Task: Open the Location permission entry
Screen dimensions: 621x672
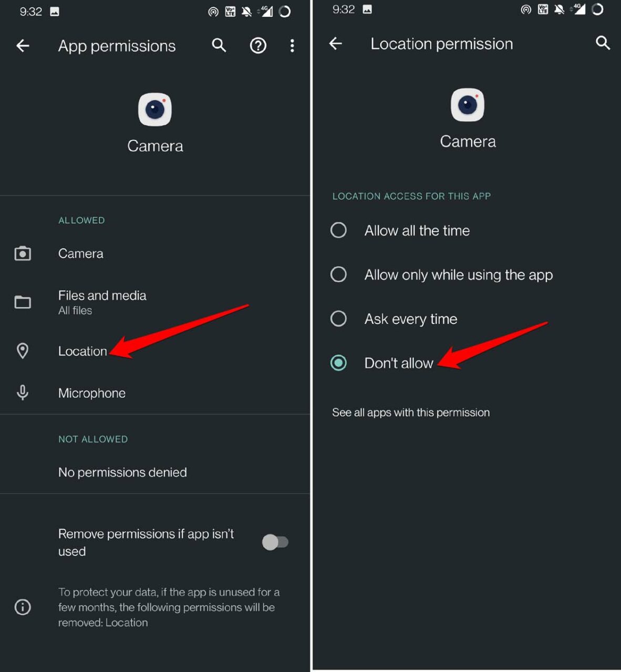Action: (155, 351)
